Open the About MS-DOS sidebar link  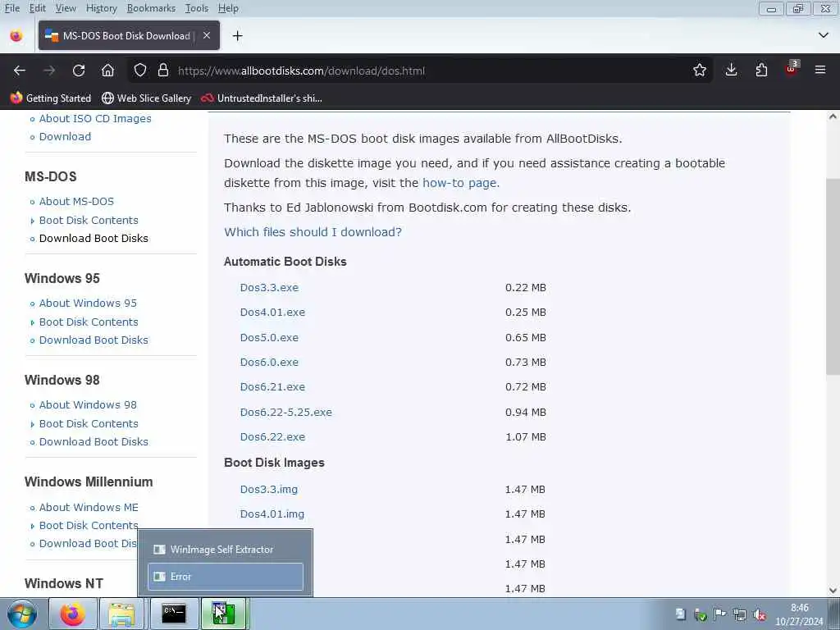(x=76, y=202)
